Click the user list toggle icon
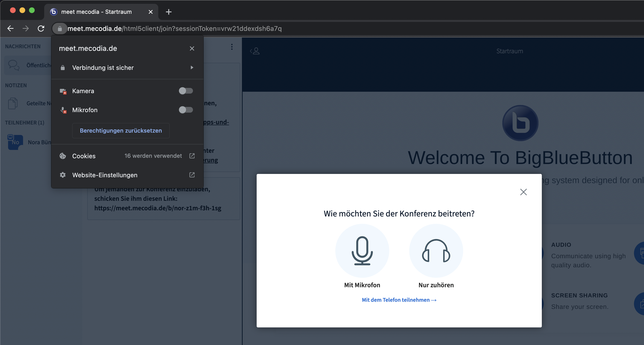644x345 pixels. 255,51
